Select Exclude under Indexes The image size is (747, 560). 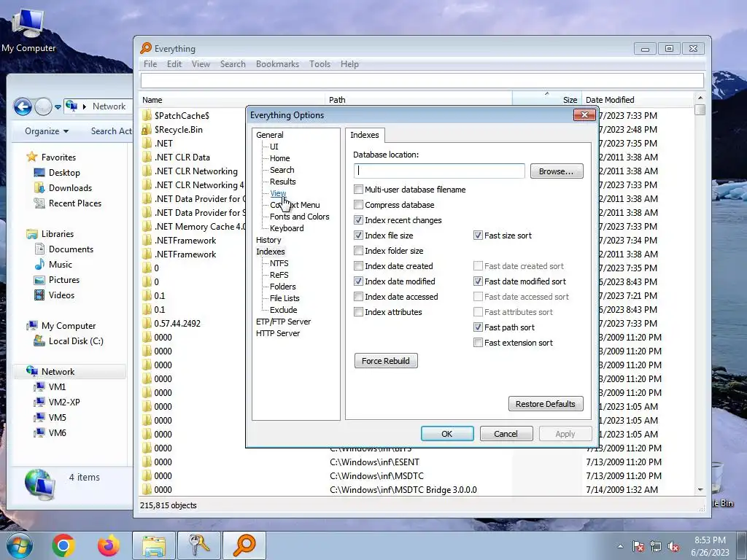[x=283, y=310]
